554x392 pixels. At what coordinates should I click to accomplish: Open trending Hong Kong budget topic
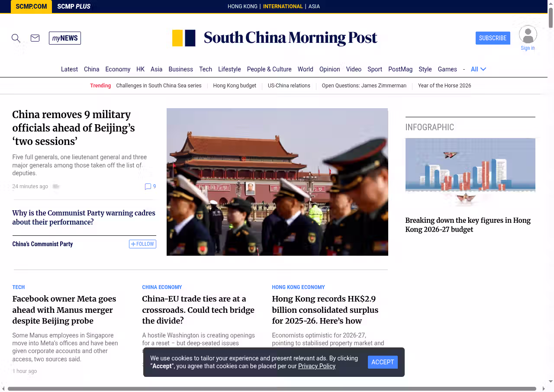point(235,86)
